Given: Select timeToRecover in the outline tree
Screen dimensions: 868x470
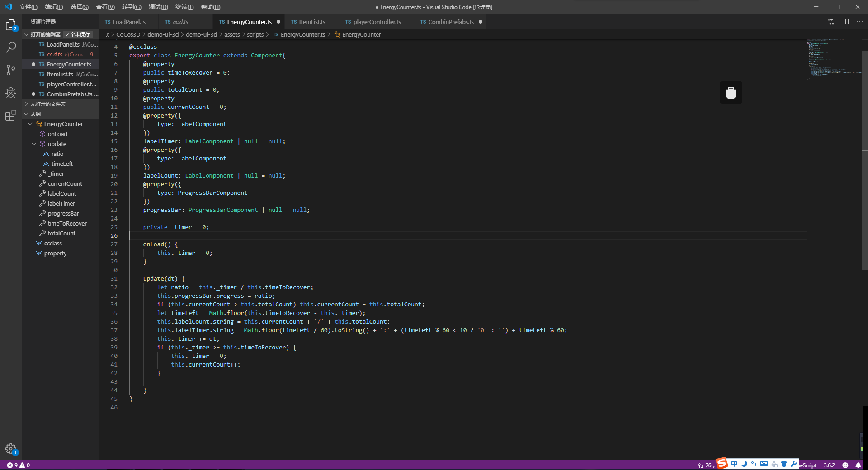Looking at the screenshot, I should (x=67, y=224).
